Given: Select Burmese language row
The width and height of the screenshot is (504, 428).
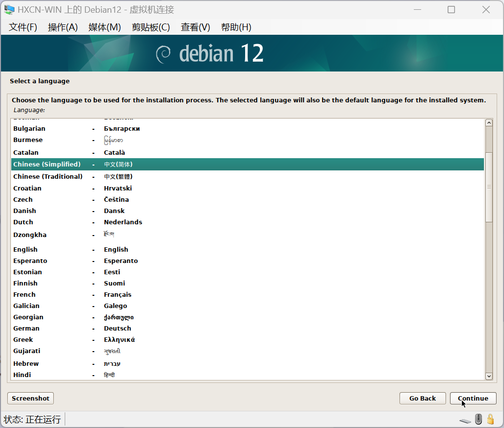Looking at the screenshot, I should 248,140.
